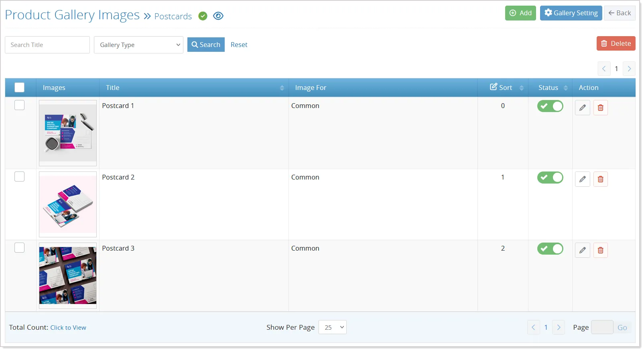Image resolution: width=644 pixels, height=351 pixels.
Task: Click the Action column header
Action: pos(589,88)
